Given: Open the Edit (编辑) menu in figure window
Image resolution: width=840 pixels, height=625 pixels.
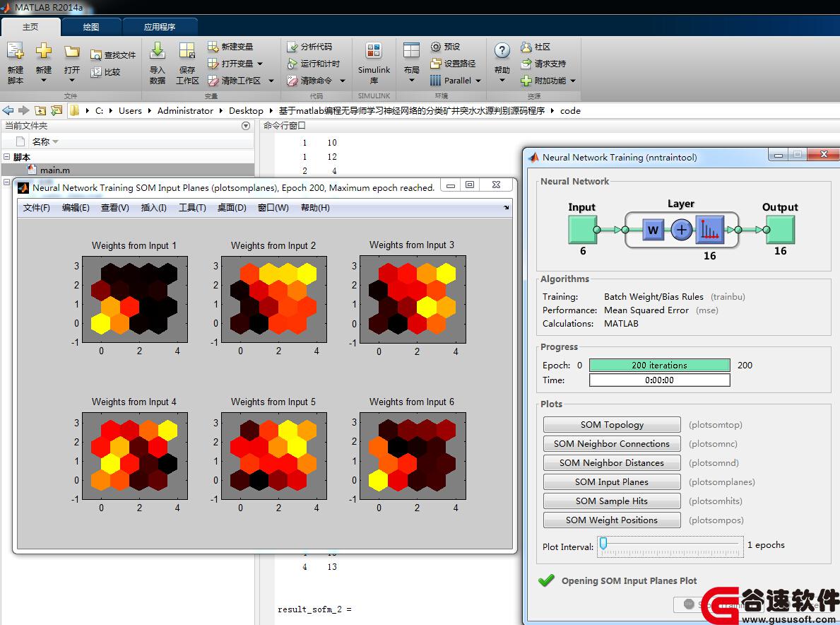Looking at the screenshot, I should (76, 208).
